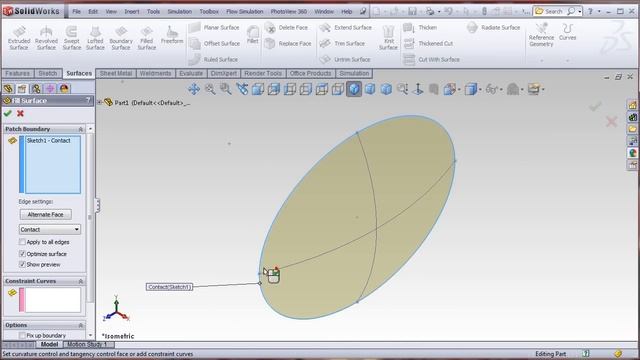
Task: Open the Insert menu
Action: [x=131, y=11]
